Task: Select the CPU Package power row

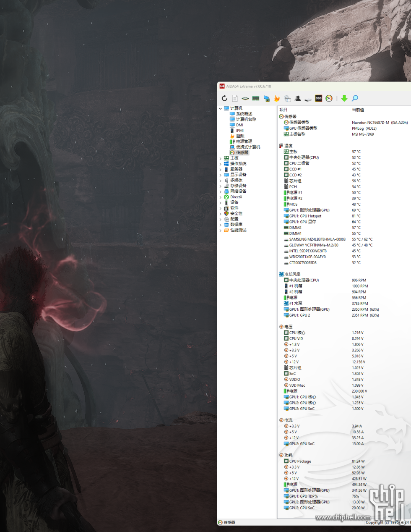Action: pos(344,461)
